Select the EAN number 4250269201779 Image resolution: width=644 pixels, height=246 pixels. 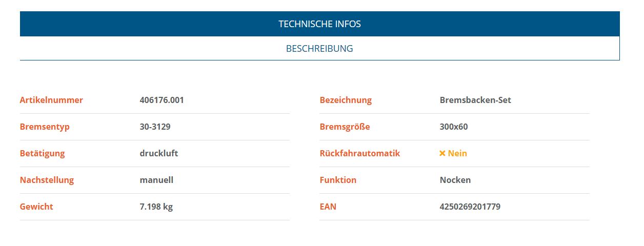[x=470, y=207]
